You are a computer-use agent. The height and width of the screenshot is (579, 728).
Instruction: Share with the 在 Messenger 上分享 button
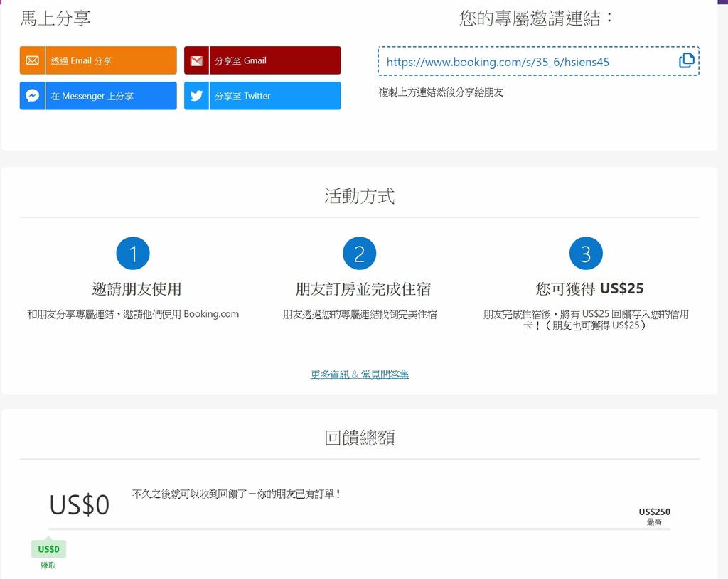pos(98,96)
